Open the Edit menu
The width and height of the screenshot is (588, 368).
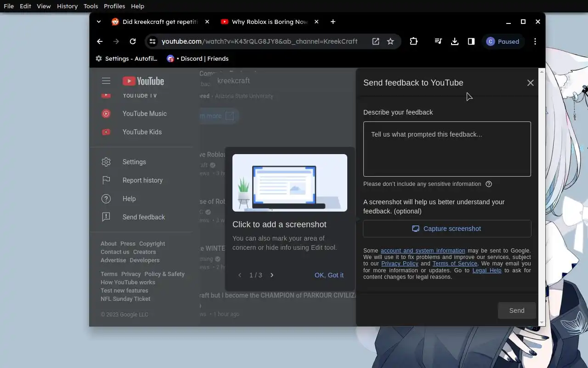(25, 6)
